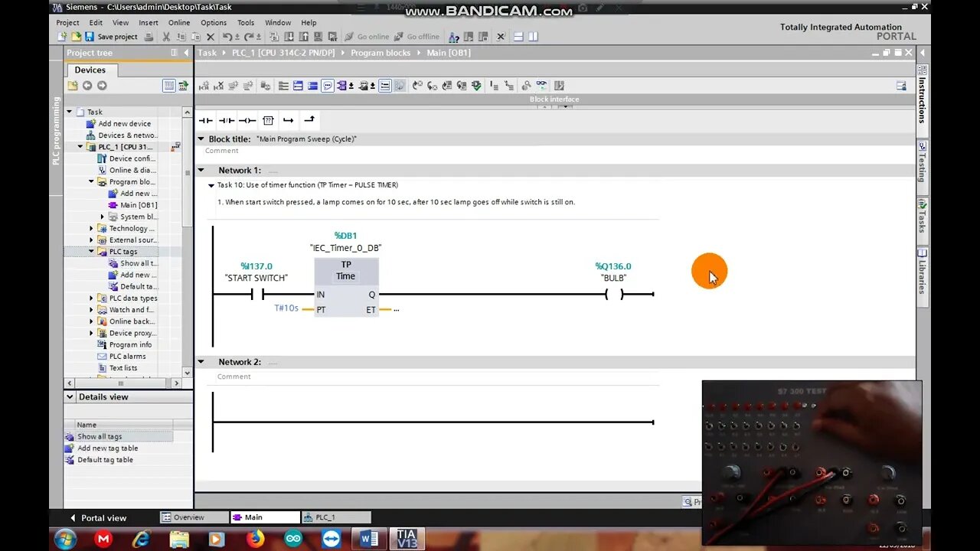Open accessible devices icon

(454, 37)
